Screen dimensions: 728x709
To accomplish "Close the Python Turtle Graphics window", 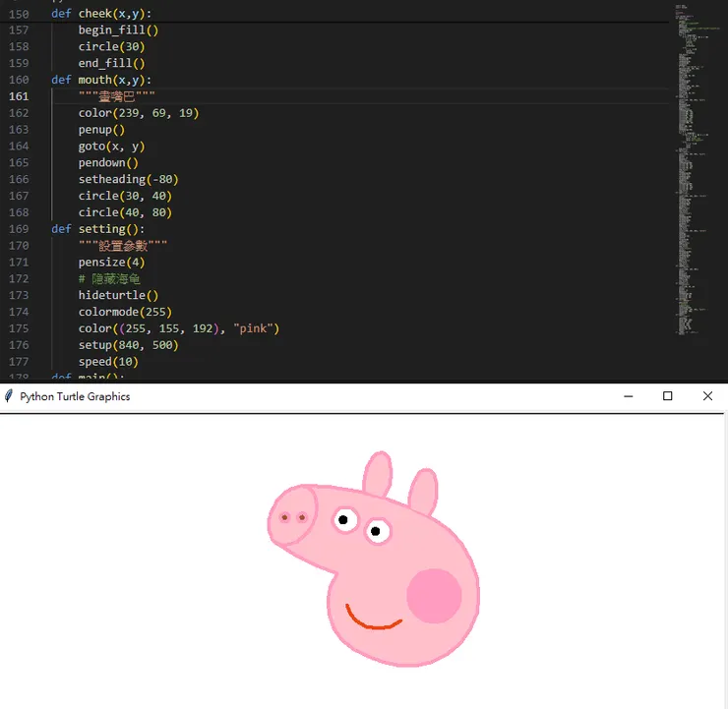I will pos(707,395).
